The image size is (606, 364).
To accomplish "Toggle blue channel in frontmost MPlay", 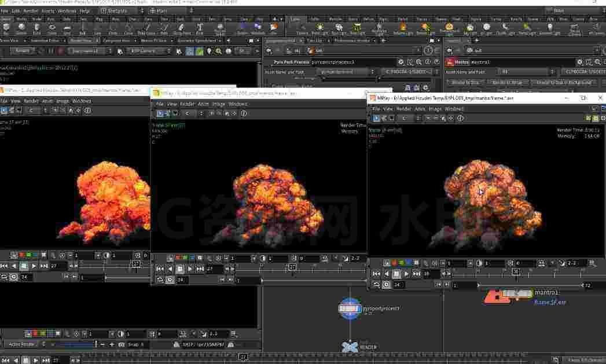I will [409, 263].
